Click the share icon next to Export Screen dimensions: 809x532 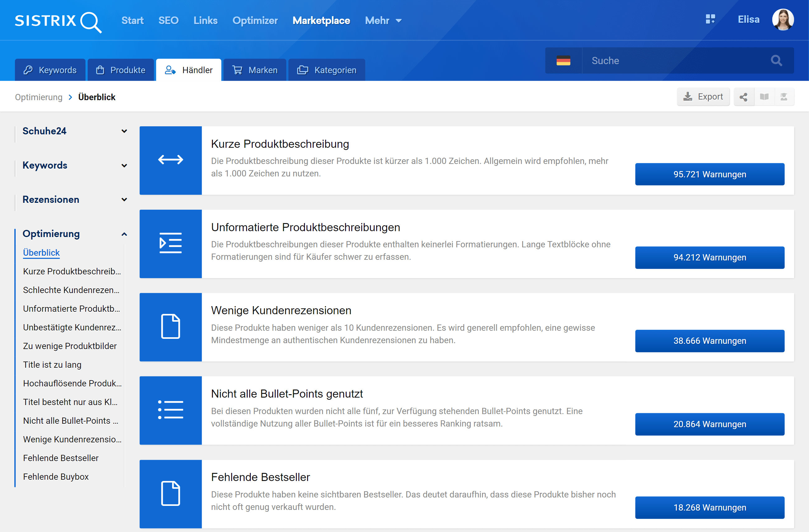tap(743, 97)
